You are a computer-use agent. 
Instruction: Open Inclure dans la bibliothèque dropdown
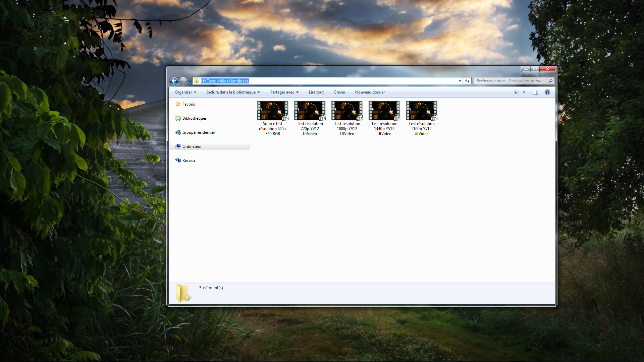[233, 92]
